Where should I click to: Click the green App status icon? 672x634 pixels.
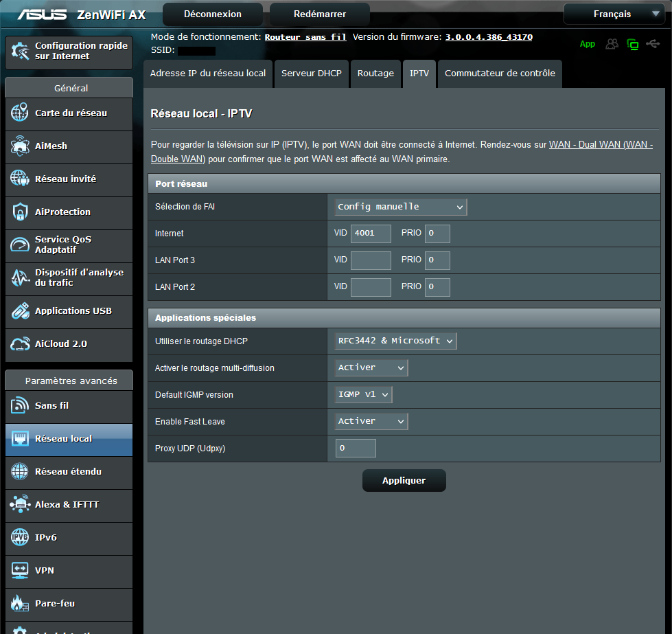click(587, 44)
